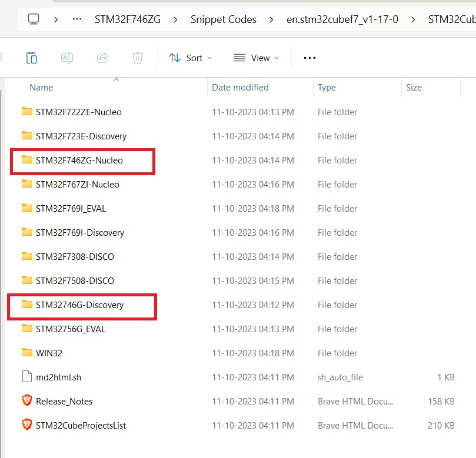This screenshot has height=458, width=476.
Task: Select the md2html.sh file
Action: [59, 377]
